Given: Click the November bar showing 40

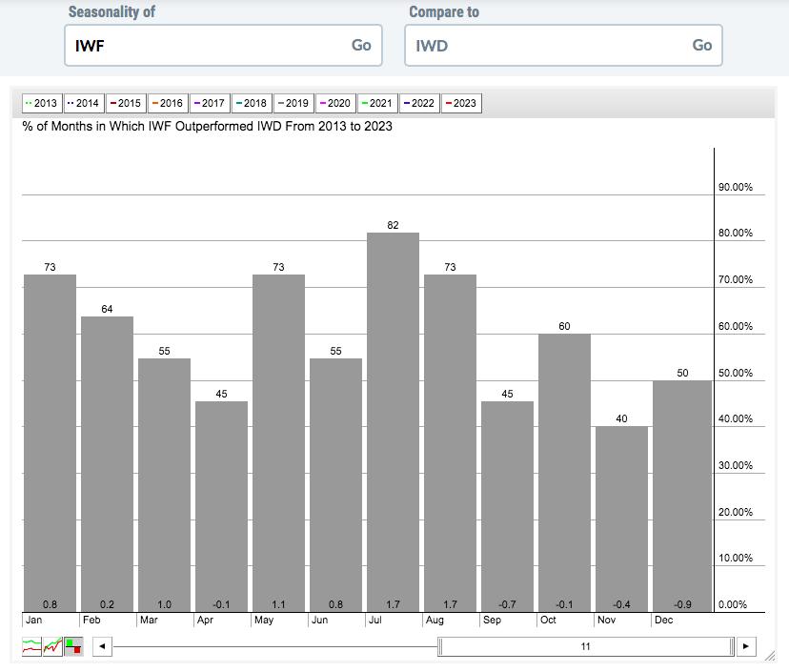Looking at the screenshot, I should coord(621,519).
